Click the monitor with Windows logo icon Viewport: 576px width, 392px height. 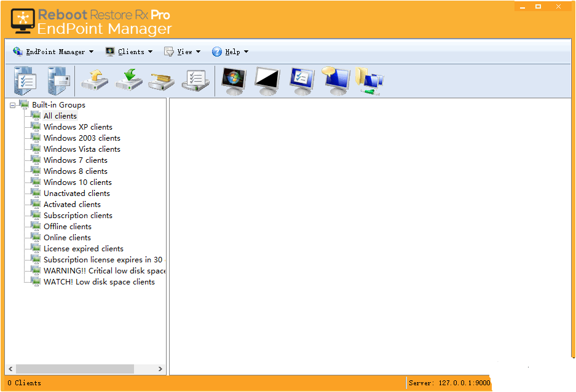pos(234,80)
